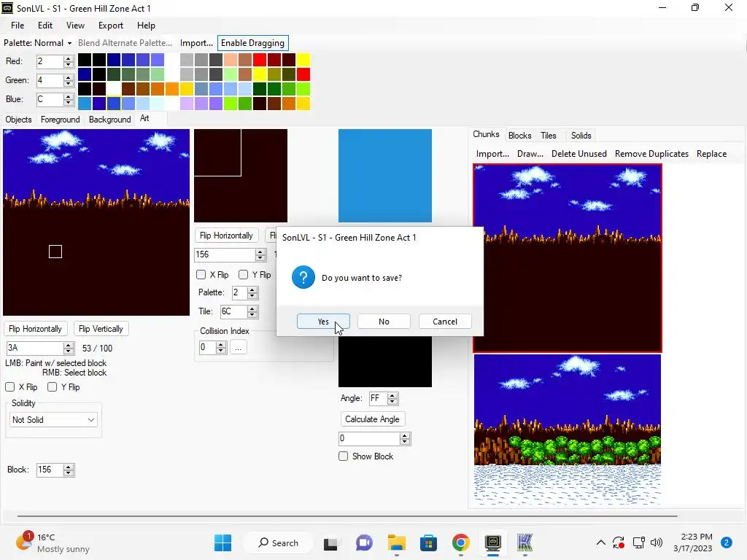Switch to the Background tab

coord(109,119)
